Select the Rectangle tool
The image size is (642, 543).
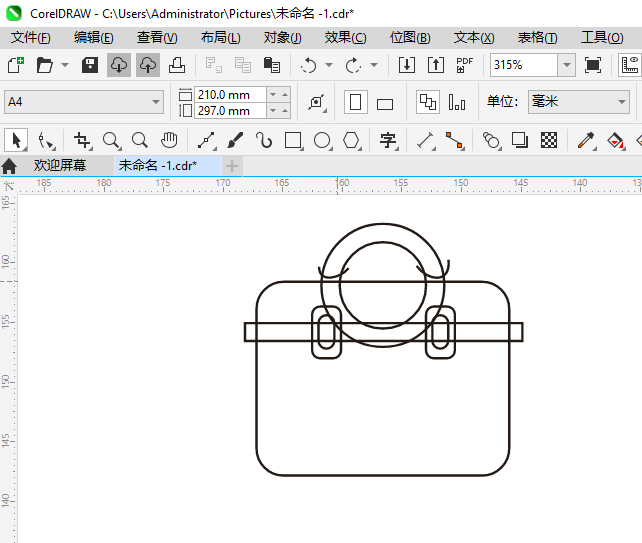pos(293,140)
